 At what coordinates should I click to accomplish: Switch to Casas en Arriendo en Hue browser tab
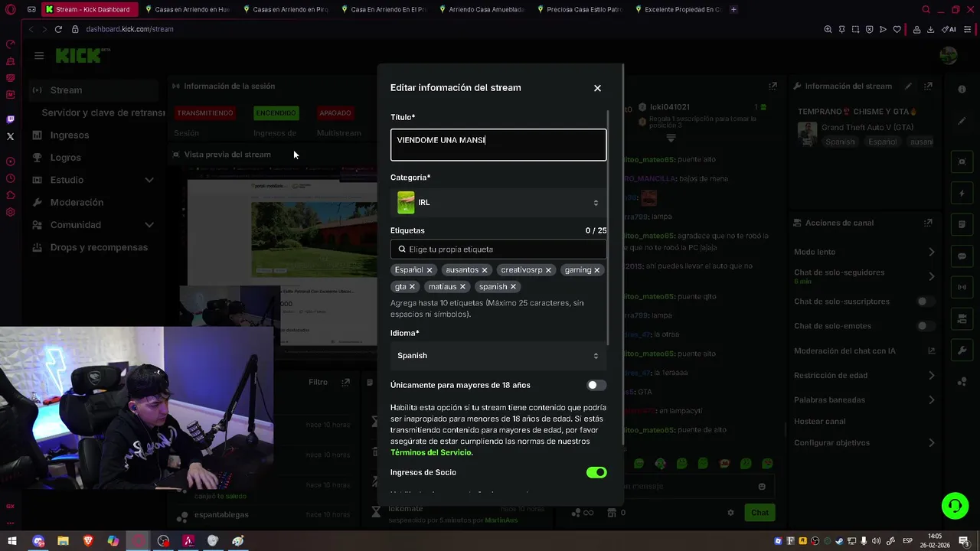tap(187, 9)
